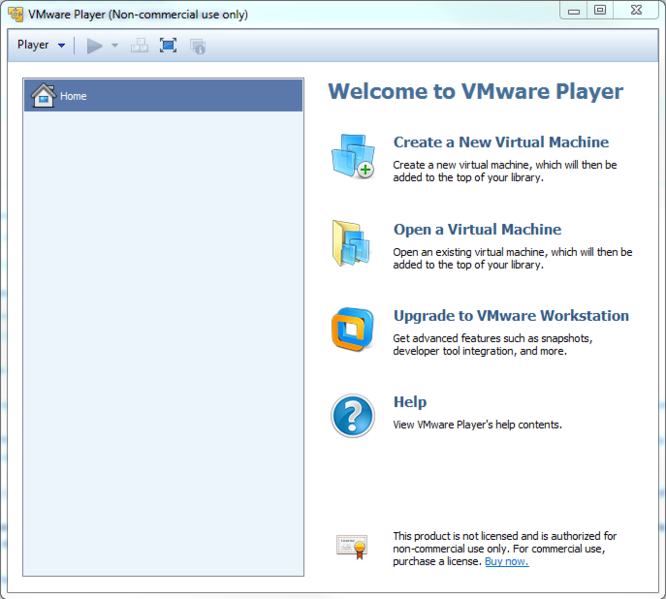This screenshot has height=599, width=666.
Task: Click 'This product is not licensed' notice text
Action: 505,549
